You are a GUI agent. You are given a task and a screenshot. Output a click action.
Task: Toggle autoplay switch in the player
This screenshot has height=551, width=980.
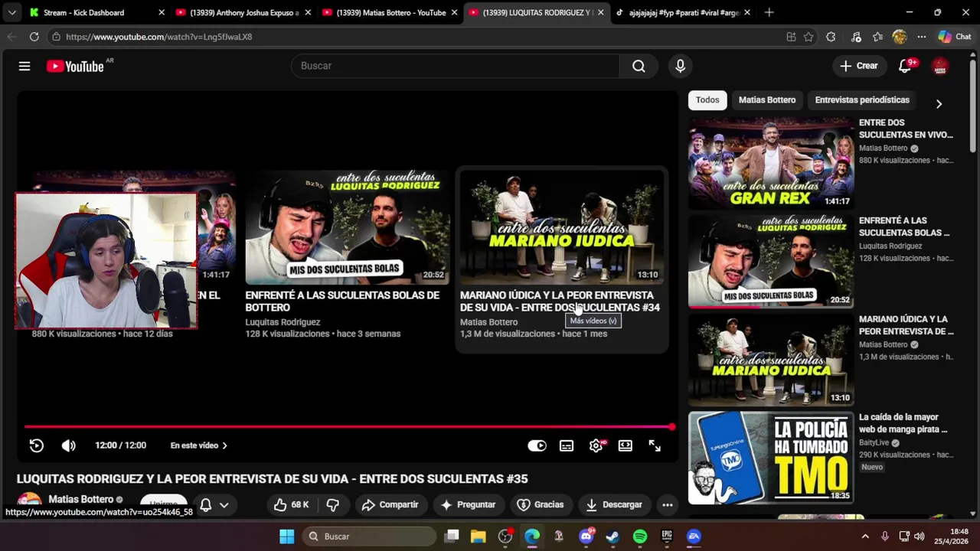(x=537, y=445)
